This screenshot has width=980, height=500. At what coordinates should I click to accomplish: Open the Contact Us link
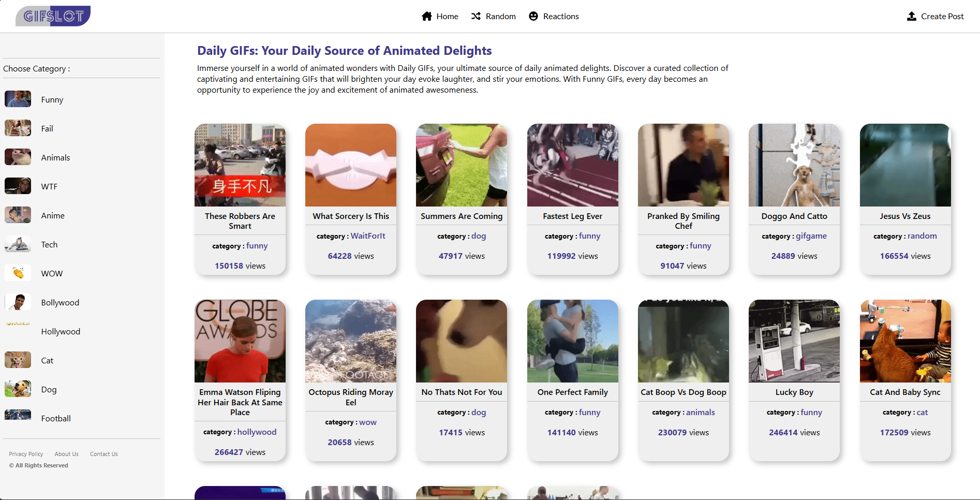[104, 454]
